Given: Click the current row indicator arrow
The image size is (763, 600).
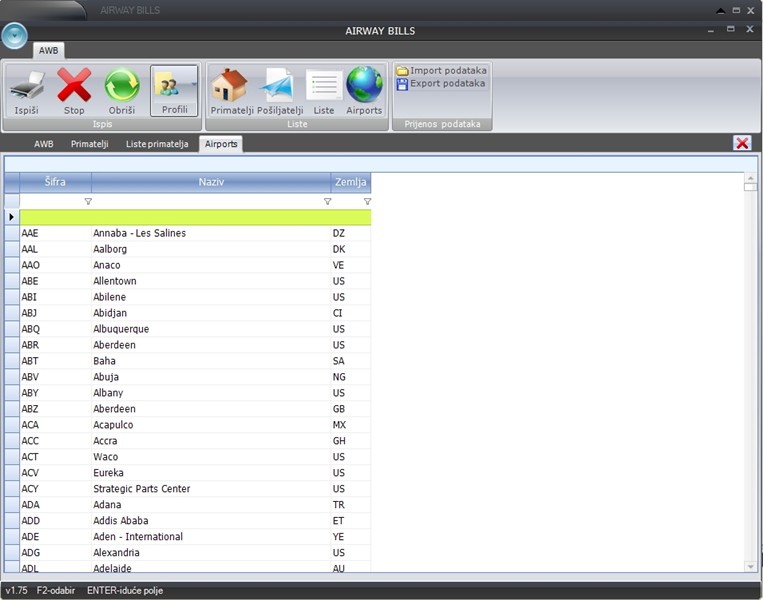Looking at the screenshot, I should [12, 217].
